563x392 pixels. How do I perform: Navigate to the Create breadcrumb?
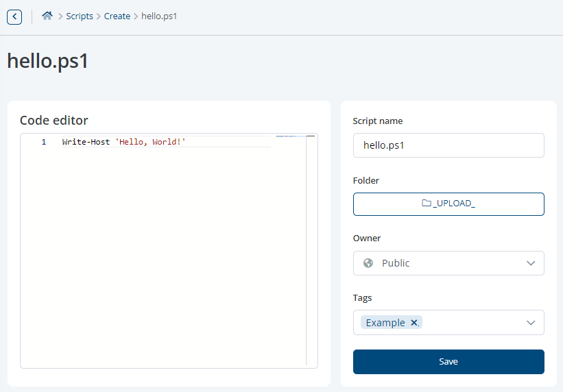coord(117,16)
